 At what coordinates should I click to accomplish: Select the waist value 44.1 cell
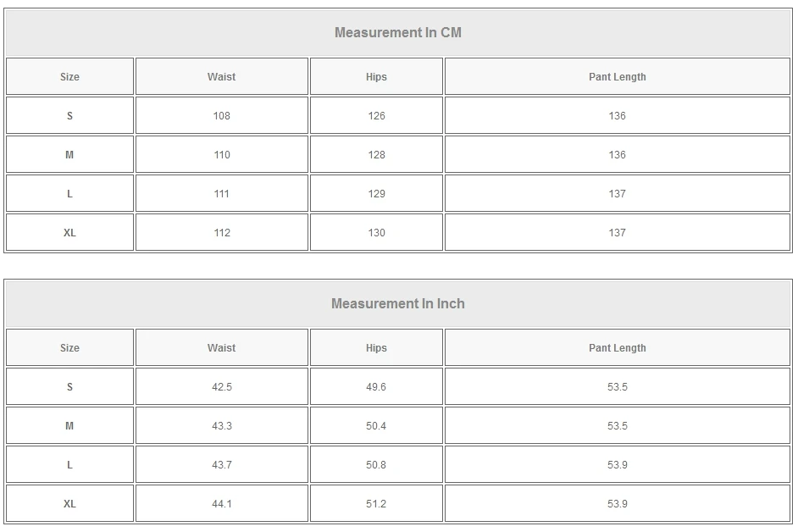point(221,504)
